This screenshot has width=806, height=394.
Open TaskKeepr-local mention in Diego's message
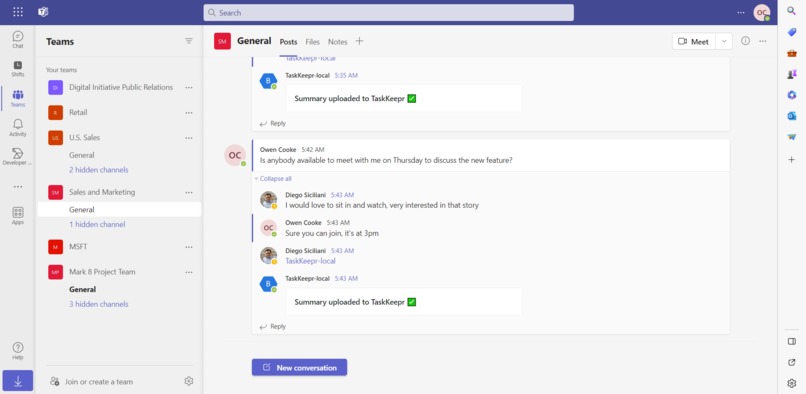310,261
